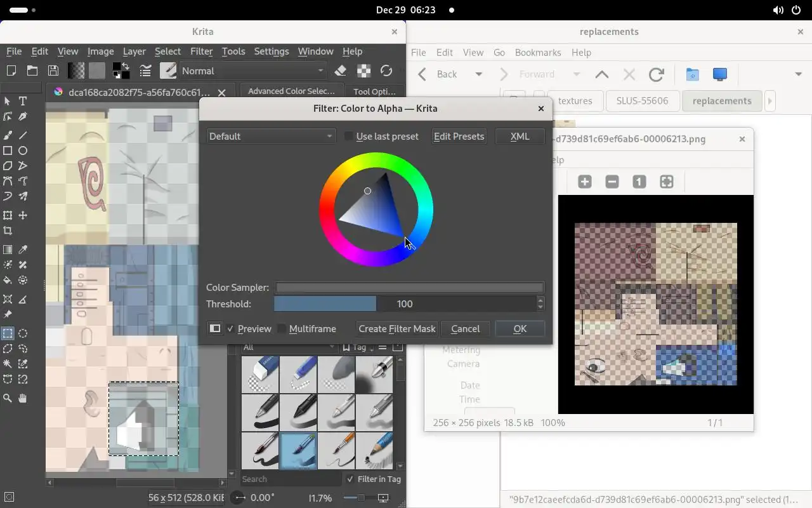Image resolution: width=812 pixels, height=508 pixels.
Task: Open the Bookmarks menu in file manager
Action: click(x=538, y=53)
